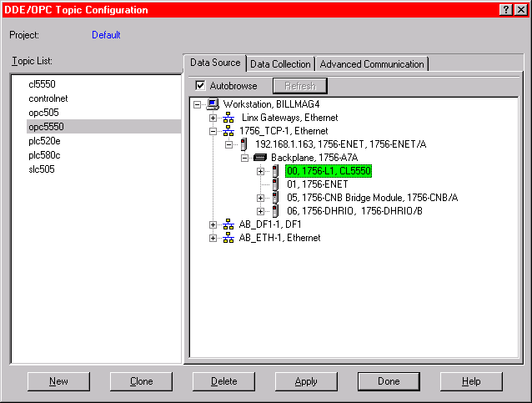
Task: Expand the 00, 1756-L1, CL5550 node
Action: pyautogui.click(x=260, y=171)
